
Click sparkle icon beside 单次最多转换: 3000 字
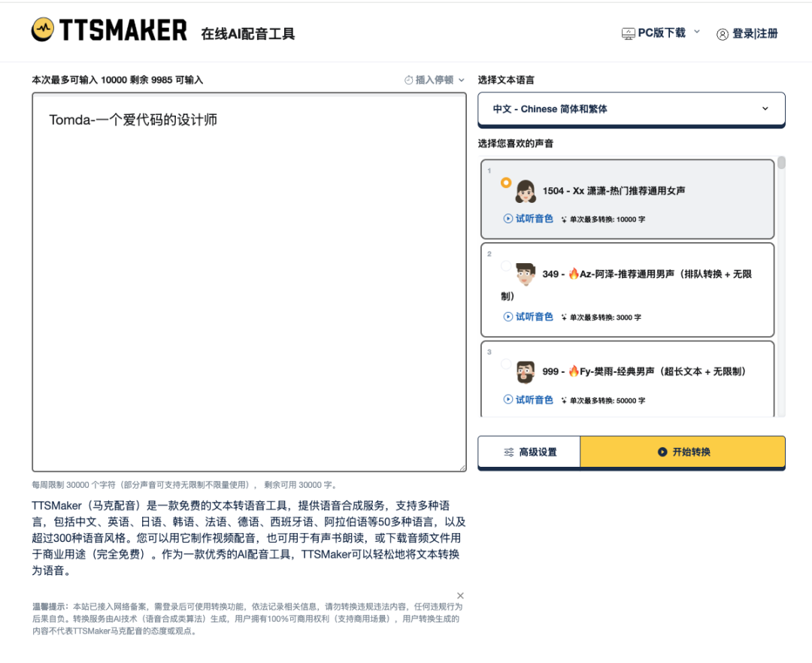click(564, 317)
